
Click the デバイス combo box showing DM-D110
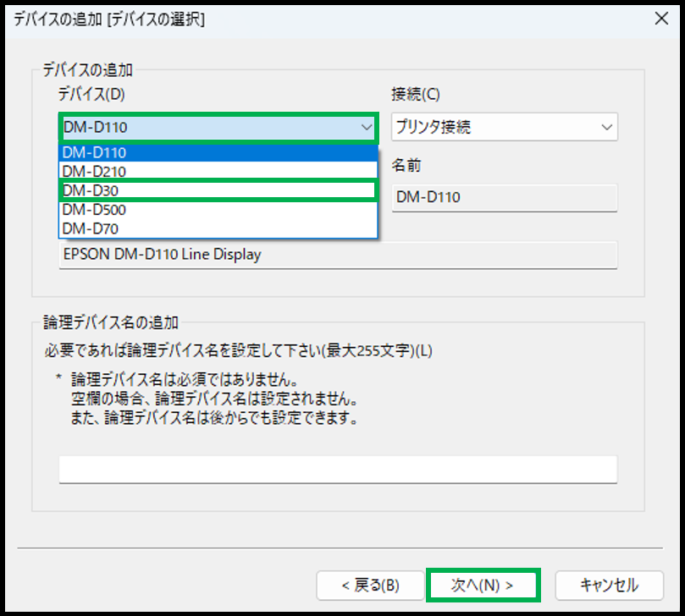click(207, 128)
